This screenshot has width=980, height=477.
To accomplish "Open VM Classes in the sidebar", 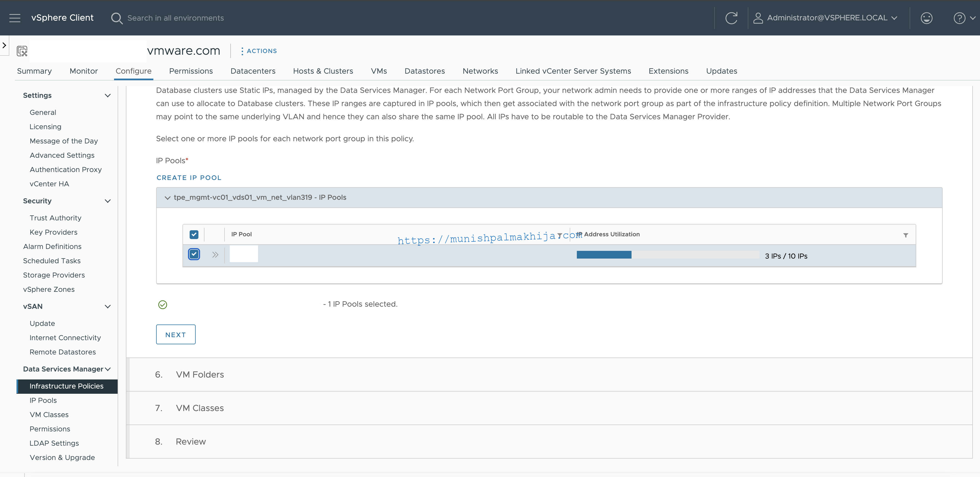I will [49, 415].
